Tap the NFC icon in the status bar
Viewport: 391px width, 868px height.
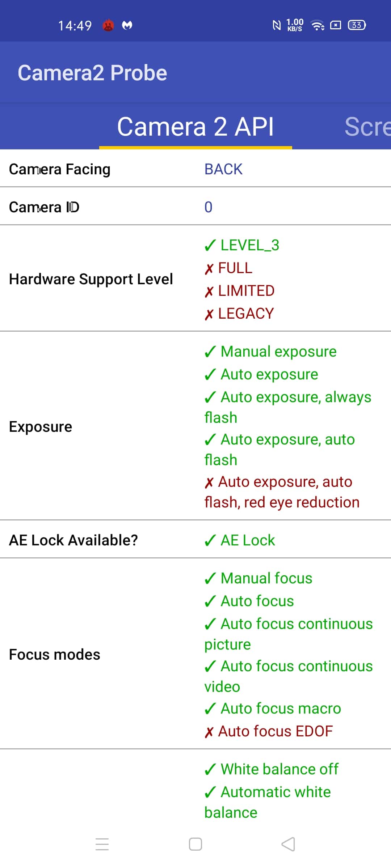(x=277, y=25)
